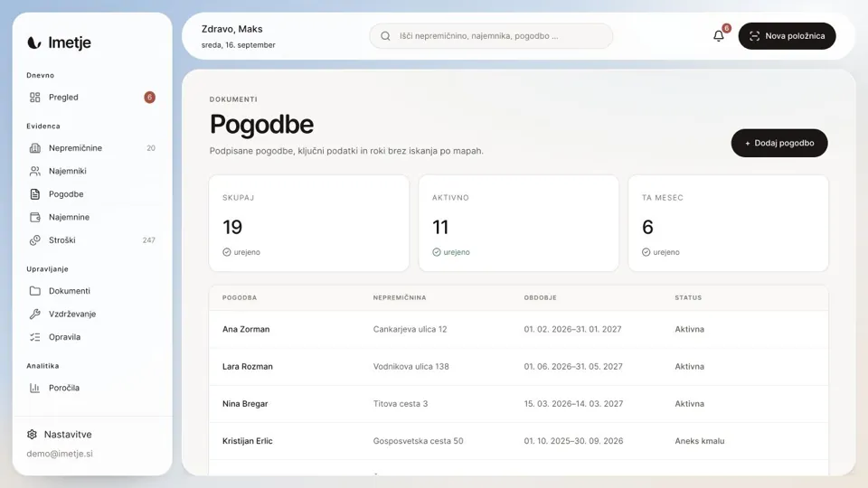Image resolution: width=868 pixels, height=488 pixels.
Task: Click Cankarjeva ulica 12 cell
Action: point(410,329)
